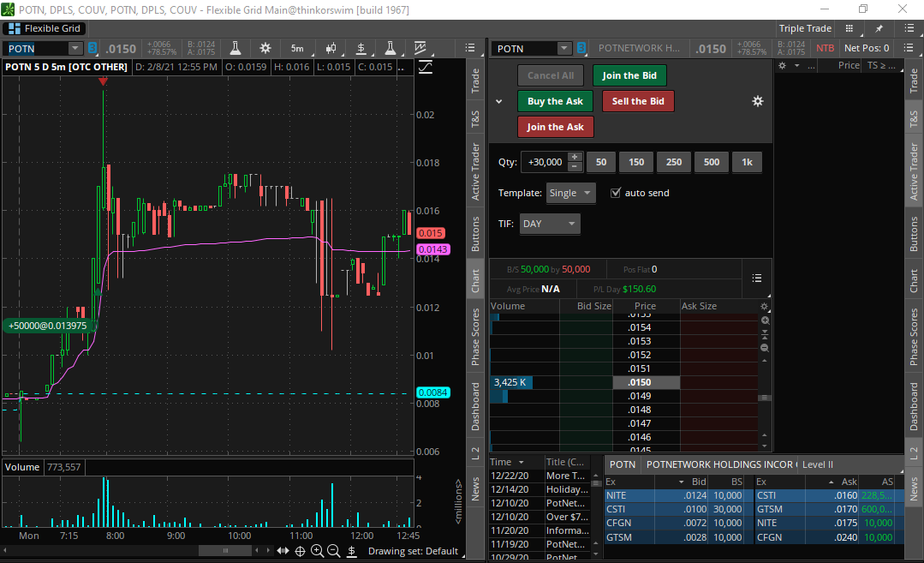Open candlestick chart style menu

coord(331,48)
